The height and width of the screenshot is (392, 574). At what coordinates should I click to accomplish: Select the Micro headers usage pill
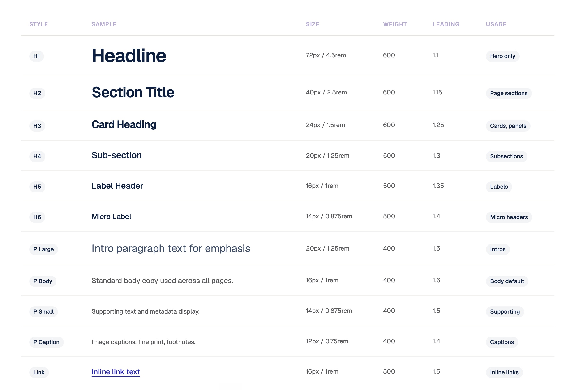point(509,217)
